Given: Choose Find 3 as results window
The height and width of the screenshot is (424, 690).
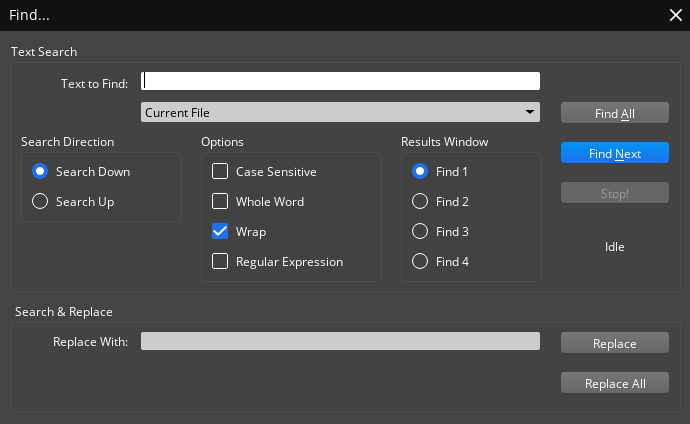Looking at the screenshot, I should click(x=420, y=232).
